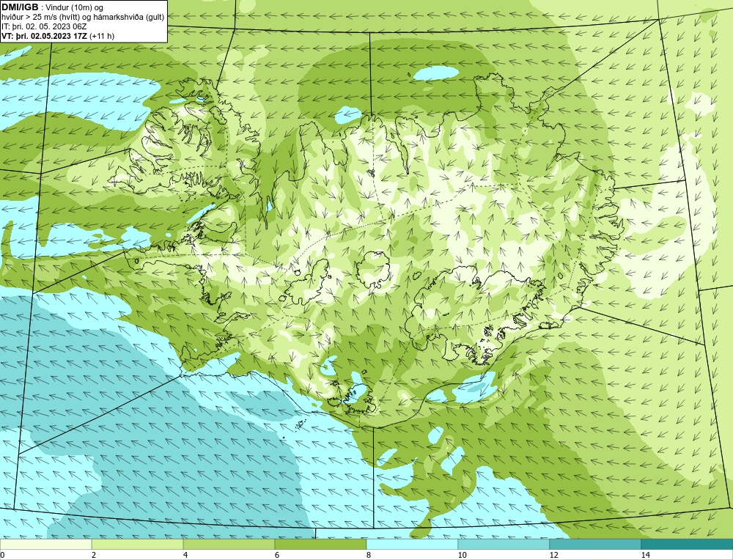Viewport: 733px width, 560px height.
Task: Click the 0–2 m/s pale yellow legend swatch
Action: [x=45, y=544]
